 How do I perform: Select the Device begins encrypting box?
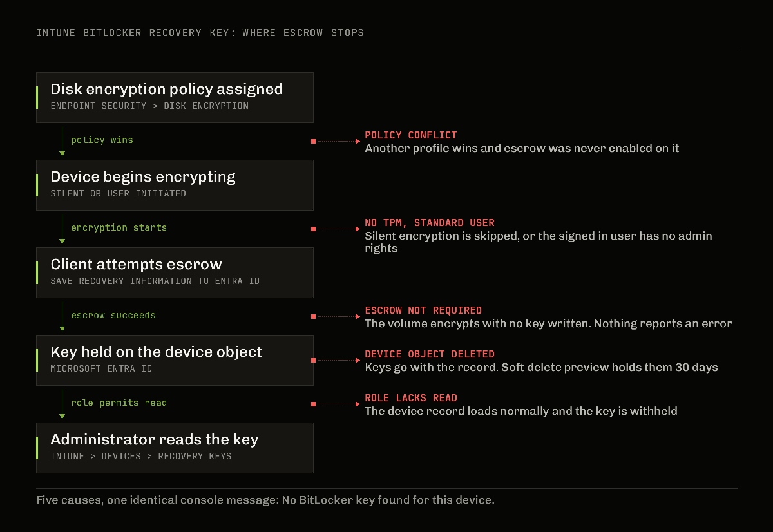[175, 185]
